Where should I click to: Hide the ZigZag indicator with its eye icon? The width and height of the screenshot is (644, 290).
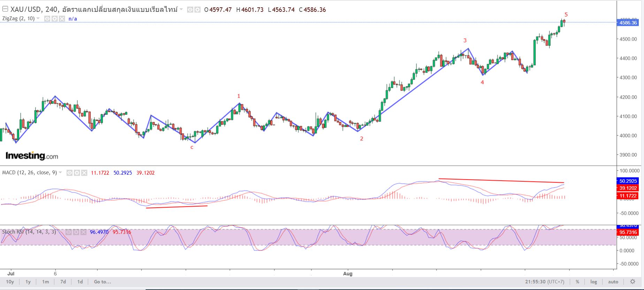pyautogui.click(x=48, y=18)
